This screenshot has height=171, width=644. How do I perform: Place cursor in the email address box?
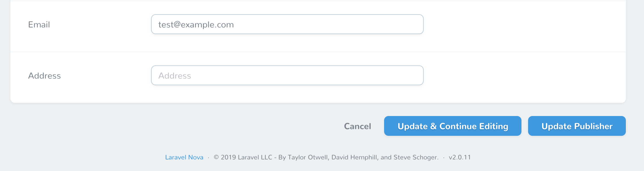[287, 24]
